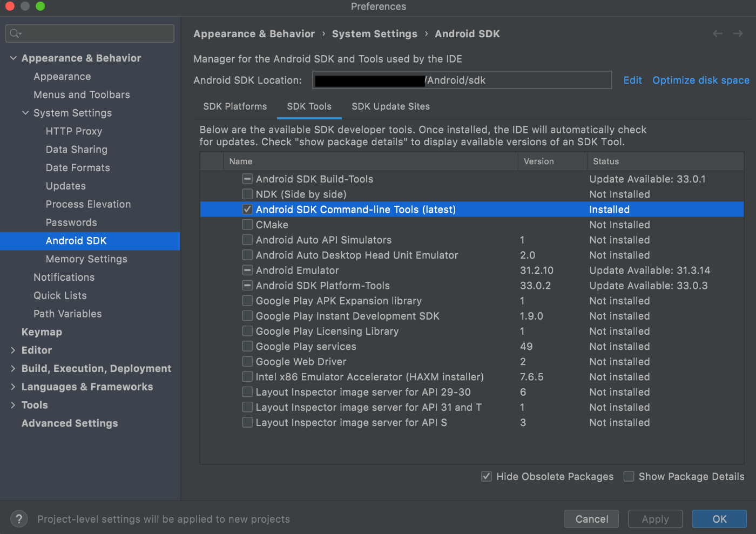Expand the Tools section

pyautogui.click(x=13, y=405)
